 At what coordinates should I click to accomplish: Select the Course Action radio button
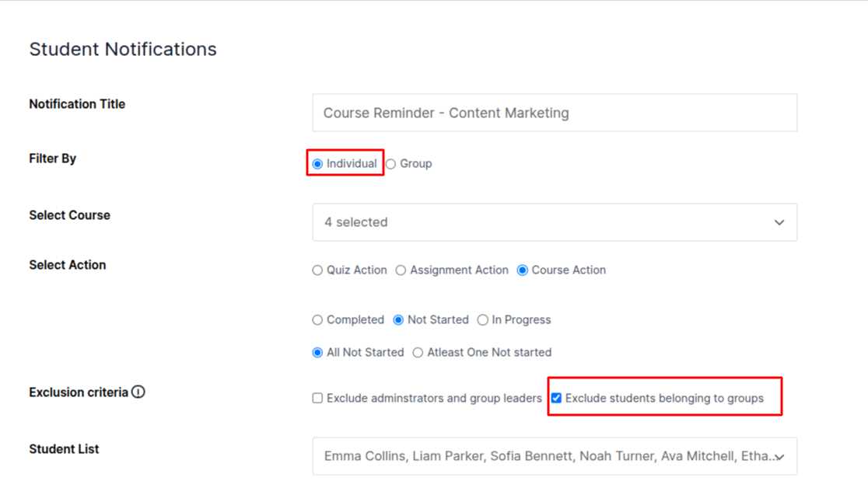[x=523, y=270]
